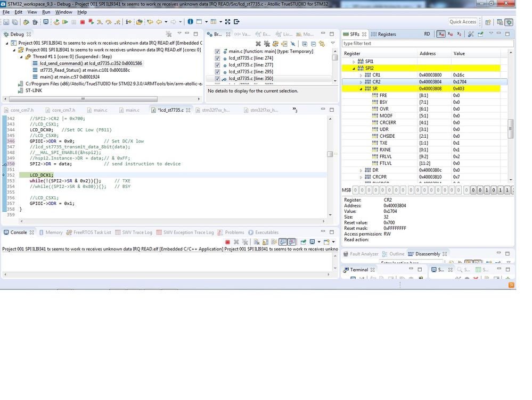Uncheck breakpoint lcd_st7735.c line 277

tap(217, 65)
